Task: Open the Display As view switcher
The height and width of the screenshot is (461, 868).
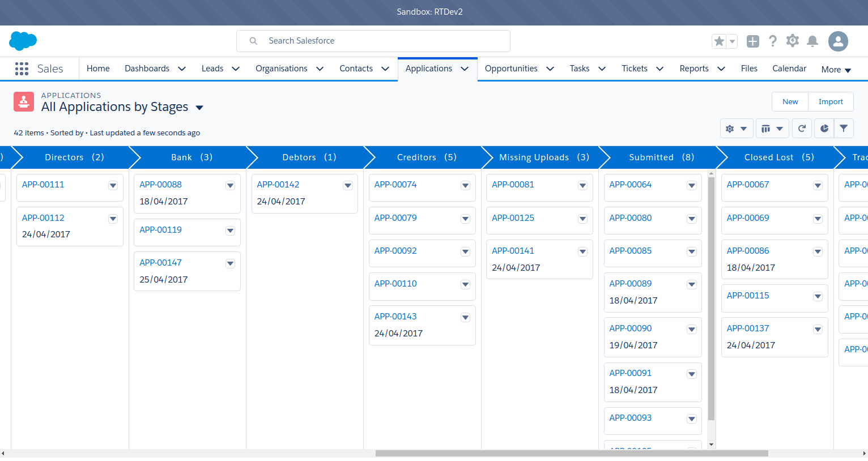Action: pyautogui.click(x=772, y=129)
